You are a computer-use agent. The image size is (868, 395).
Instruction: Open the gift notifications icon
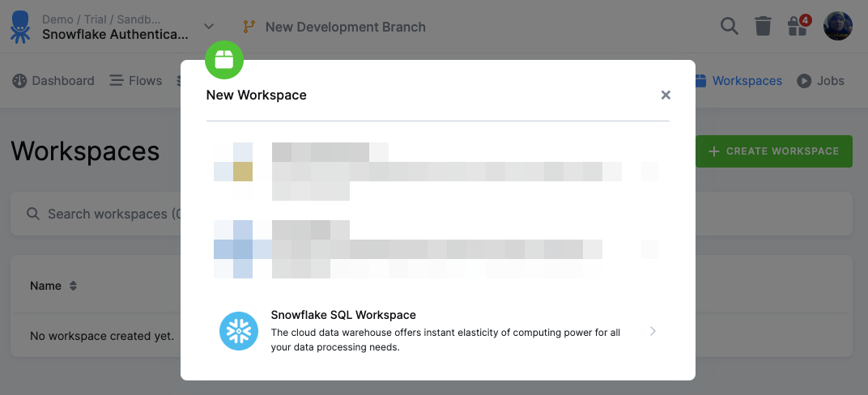click(x=797, y=26)
